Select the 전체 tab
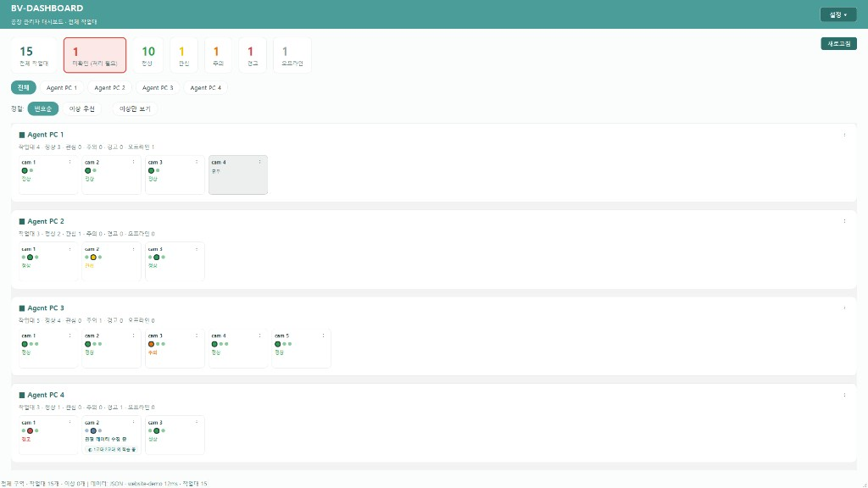868x488 pixels. click(23, 87)
